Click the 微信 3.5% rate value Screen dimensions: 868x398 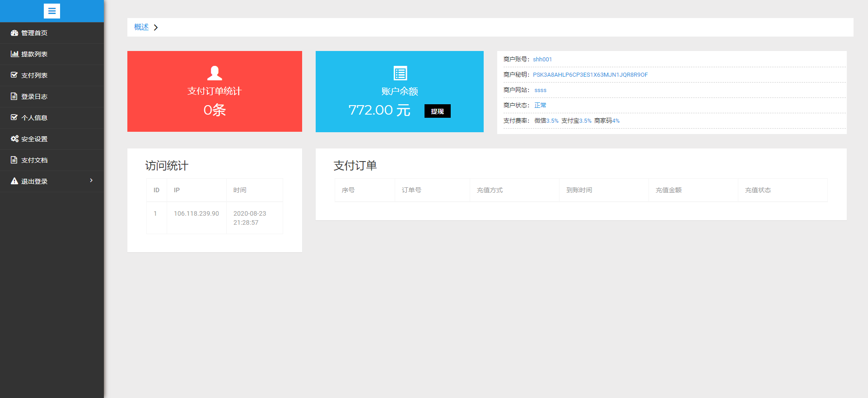pos(552,120)
